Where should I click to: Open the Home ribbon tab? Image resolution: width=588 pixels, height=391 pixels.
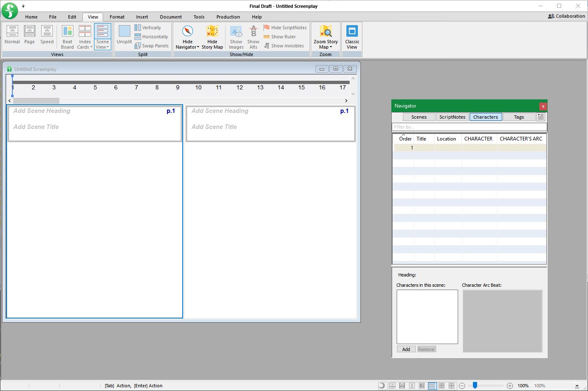tap(31, 17)
